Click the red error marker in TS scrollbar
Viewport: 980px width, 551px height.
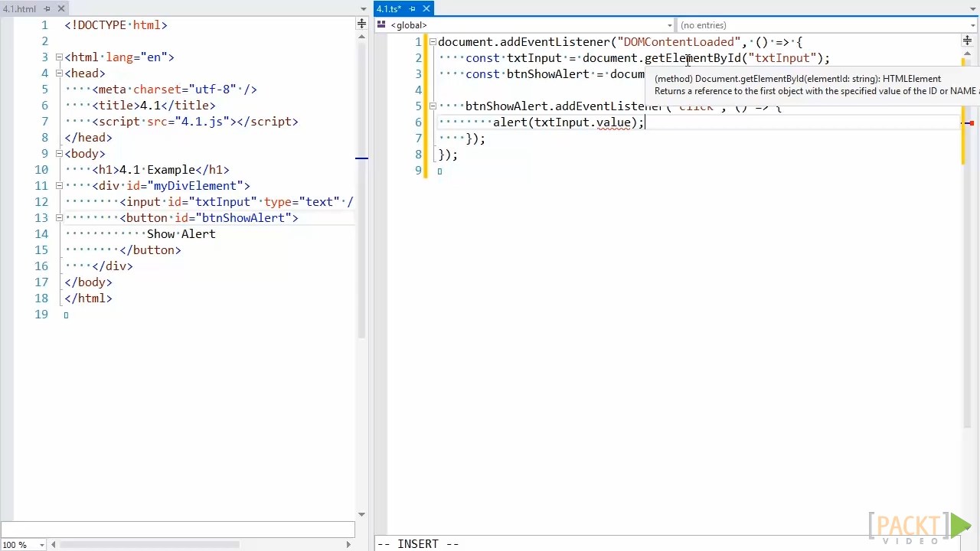pos(970,123)
